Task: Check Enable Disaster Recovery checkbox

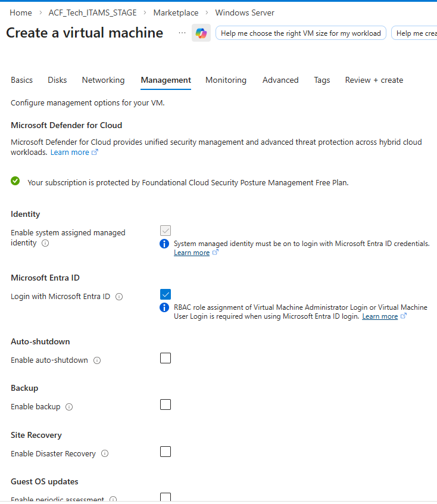Action: coord(166,452)
